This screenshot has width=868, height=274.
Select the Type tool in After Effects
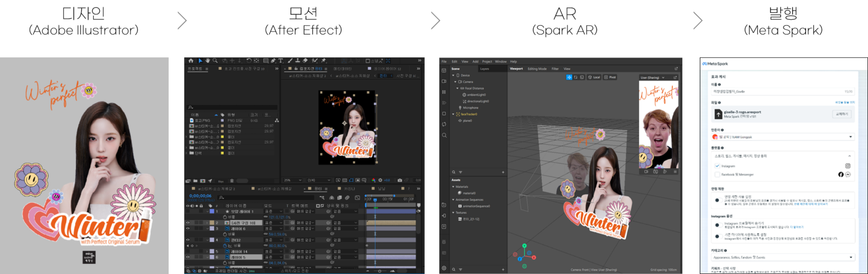click(x=280, y=61)
